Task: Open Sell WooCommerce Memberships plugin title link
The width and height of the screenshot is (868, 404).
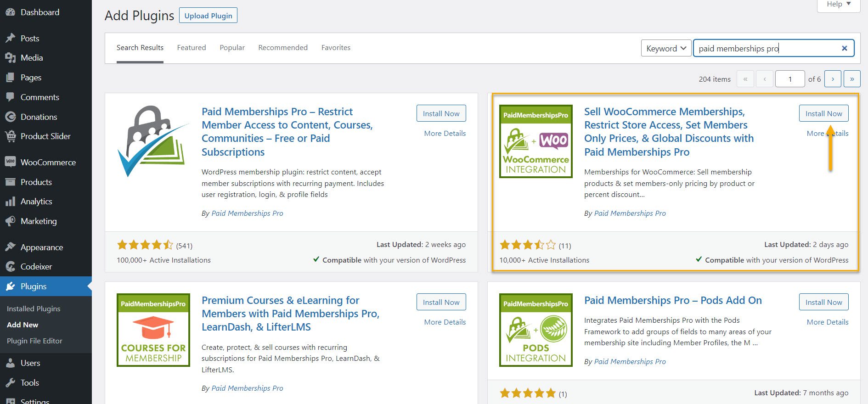Action: pos(669,132)
